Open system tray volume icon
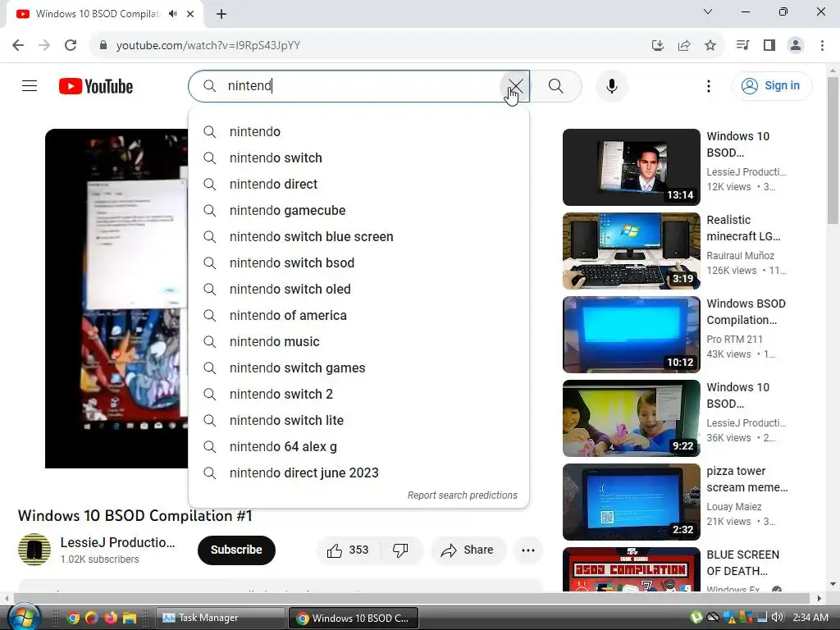Image resolution: width=840 pixels, height=630 pixels. pyautogui.click(x=777, y=617)
